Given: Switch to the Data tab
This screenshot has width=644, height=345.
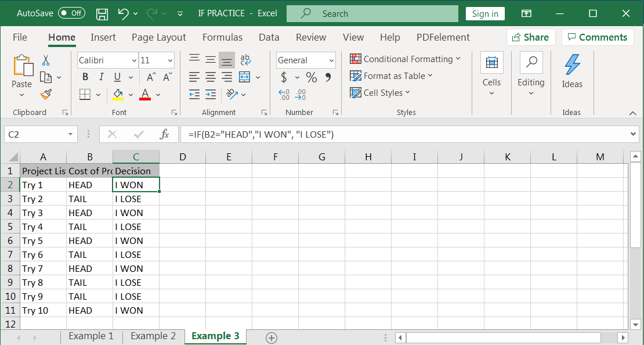Looking at the screenshot, I should tap(269, 37).
